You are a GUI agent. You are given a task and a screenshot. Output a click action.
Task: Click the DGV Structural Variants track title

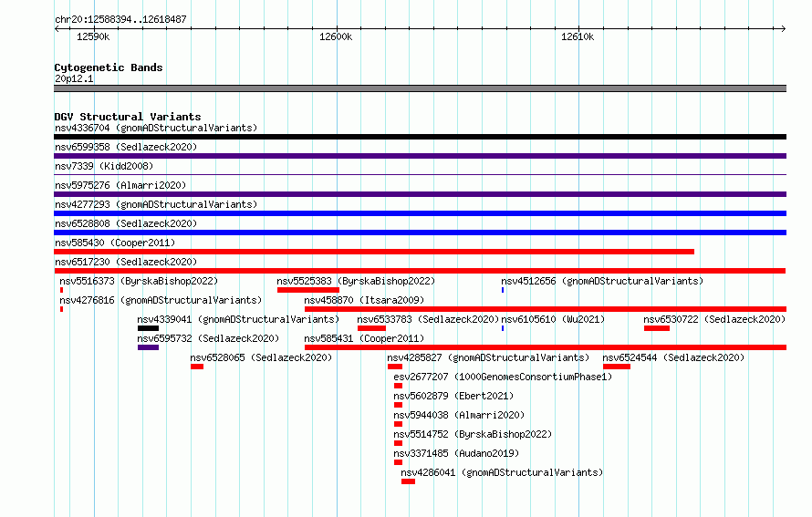point(128,117)
